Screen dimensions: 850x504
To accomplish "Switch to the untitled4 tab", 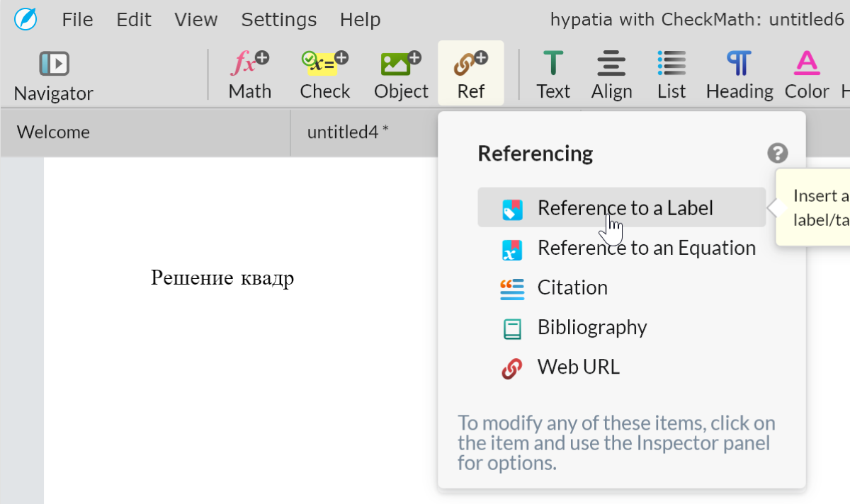I will [348, 132].
